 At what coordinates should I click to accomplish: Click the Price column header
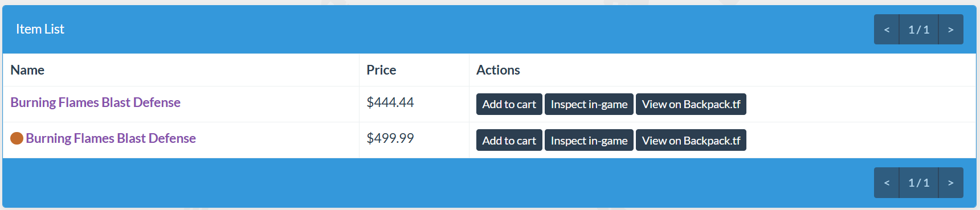pyautogui.click(x=381, y=70)
